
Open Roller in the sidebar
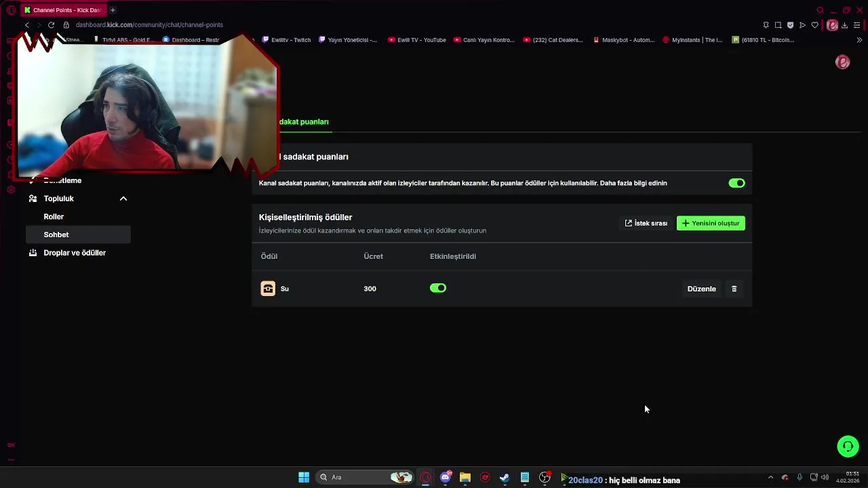(x=54, y=217)
